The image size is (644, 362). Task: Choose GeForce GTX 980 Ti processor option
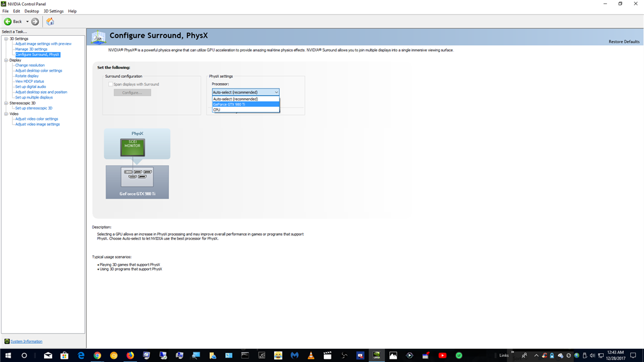coord(246,104)
